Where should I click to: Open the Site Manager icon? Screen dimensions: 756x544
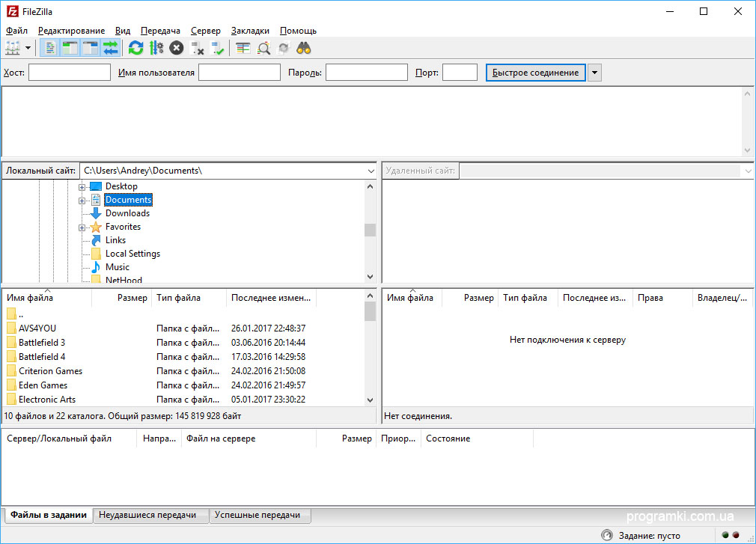[13, 48]
